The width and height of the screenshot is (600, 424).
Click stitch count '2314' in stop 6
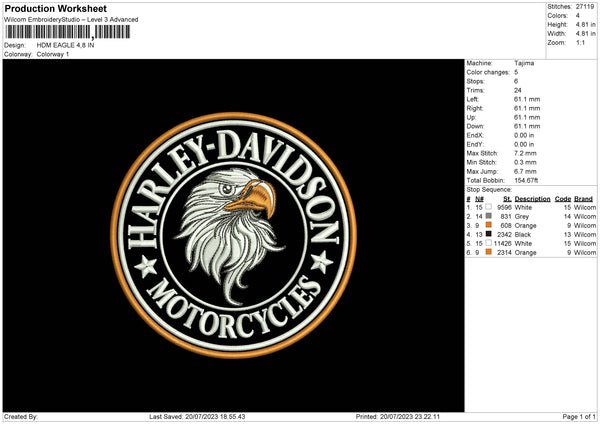[x=504, y=253]
